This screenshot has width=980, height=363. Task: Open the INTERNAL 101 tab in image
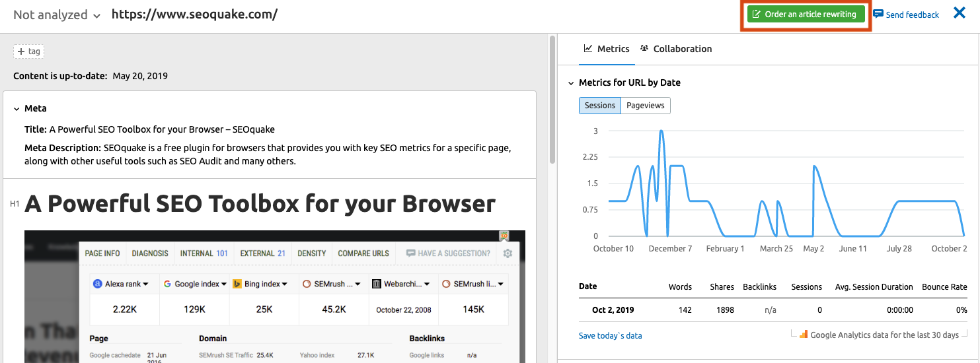pos(204,253)
